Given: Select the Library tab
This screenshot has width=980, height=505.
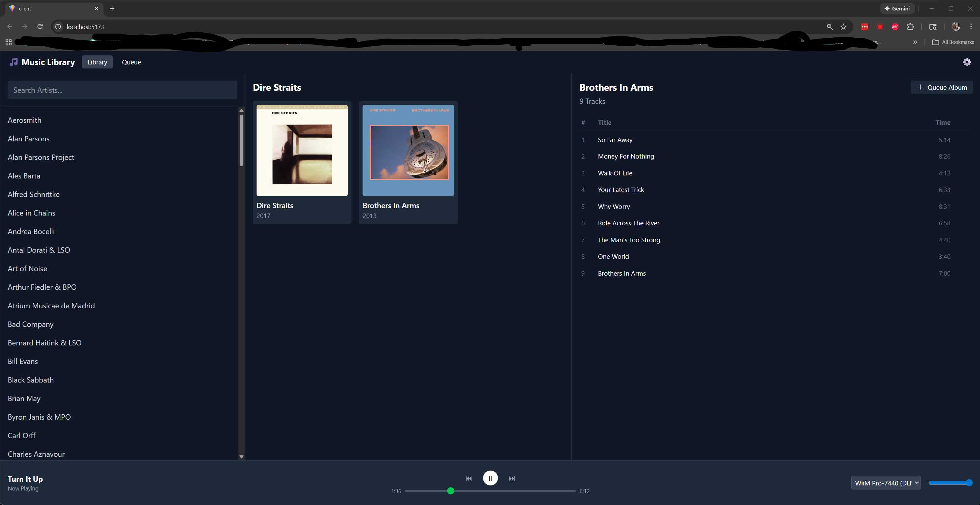Looking at the screenshot, I should point(97,62).
